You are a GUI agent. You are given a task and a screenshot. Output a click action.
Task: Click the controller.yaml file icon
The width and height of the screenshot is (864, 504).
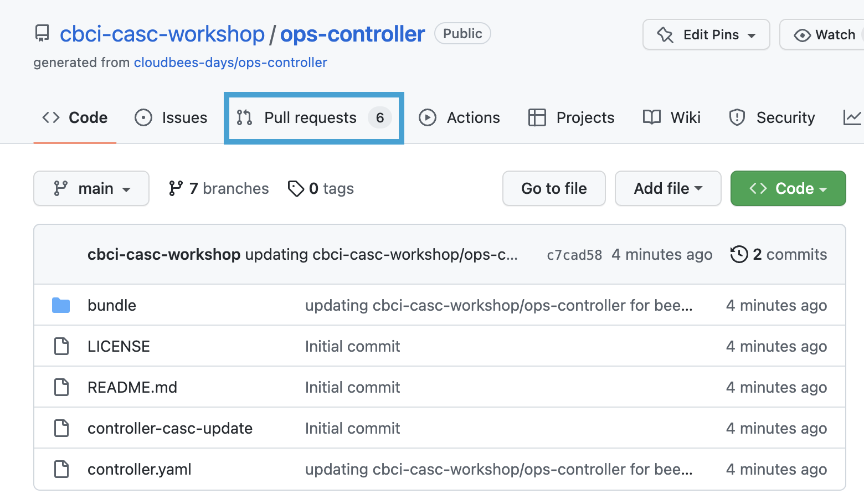click(61, 469)
